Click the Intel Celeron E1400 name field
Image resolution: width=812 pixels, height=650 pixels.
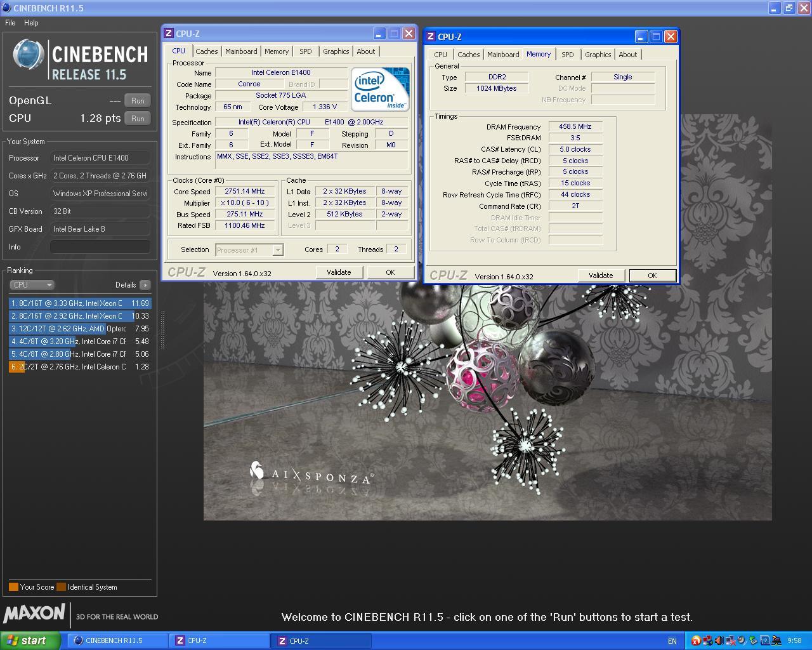point(281,72)
